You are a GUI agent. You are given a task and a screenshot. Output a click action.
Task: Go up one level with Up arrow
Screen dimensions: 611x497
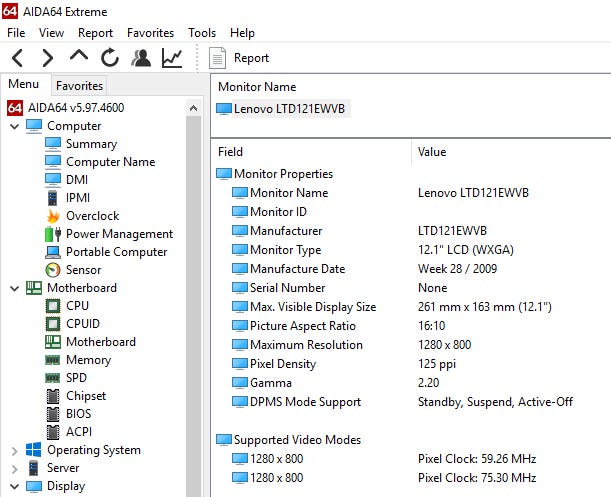coord(78,58)
